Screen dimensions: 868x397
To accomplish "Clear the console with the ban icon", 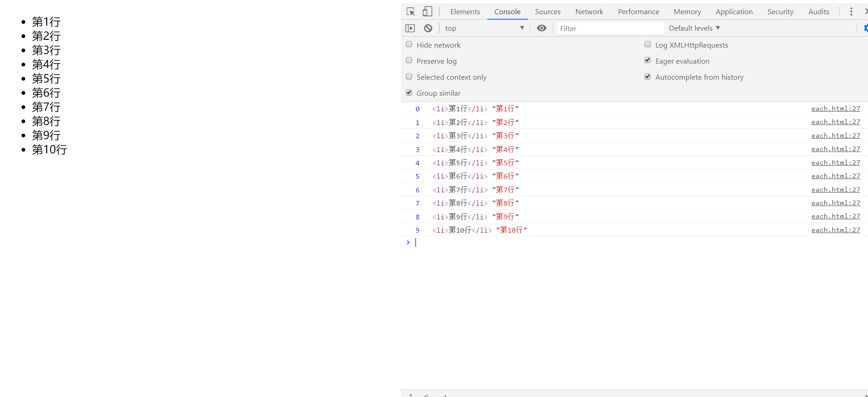I will (428, 28).
